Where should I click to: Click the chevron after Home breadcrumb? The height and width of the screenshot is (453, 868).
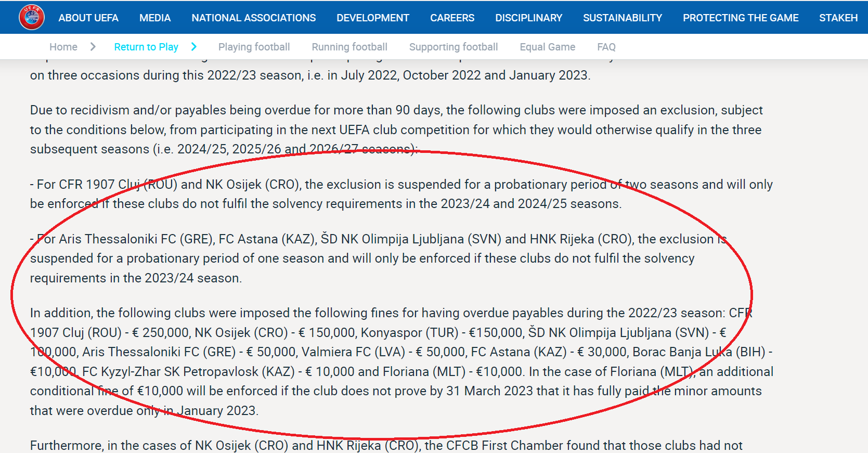(x=93, y=47)
